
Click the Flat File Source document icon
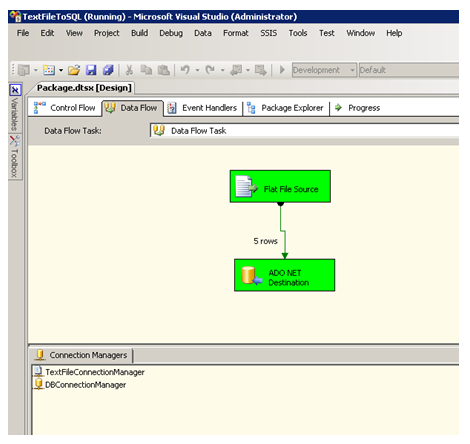coord(246,187)
